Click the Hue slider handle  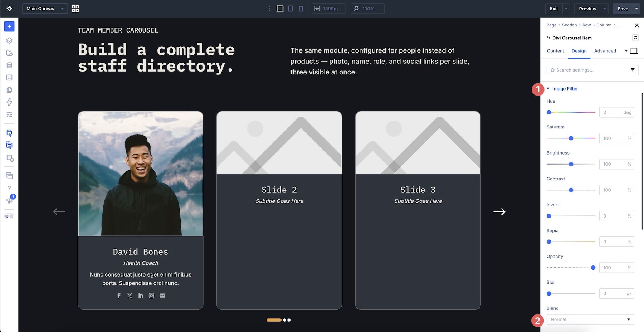(x=549, y=112)
